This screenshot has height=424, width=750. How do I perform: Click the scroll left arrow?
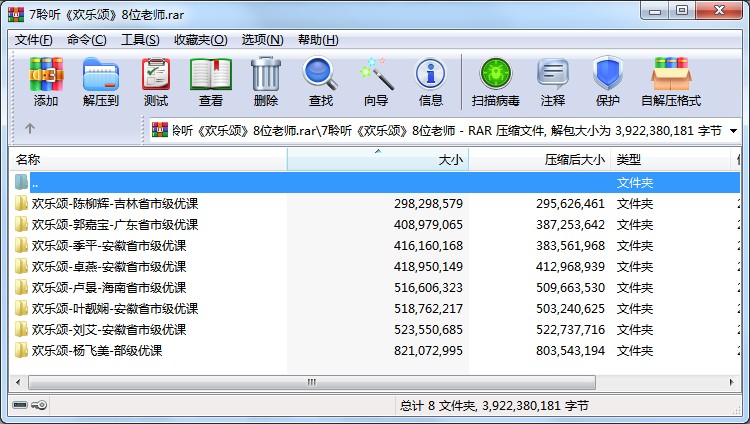[x=18, y=382]
